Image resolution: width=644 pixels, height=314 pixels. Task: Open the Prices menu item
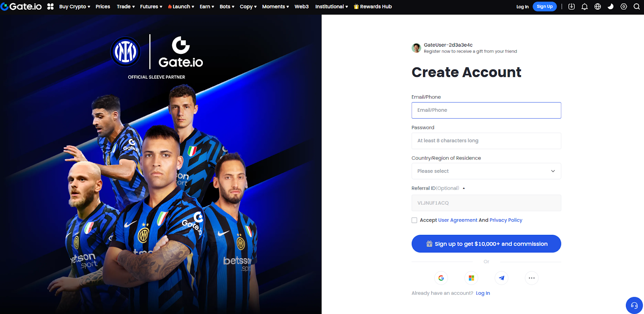(x=103, y=6)
